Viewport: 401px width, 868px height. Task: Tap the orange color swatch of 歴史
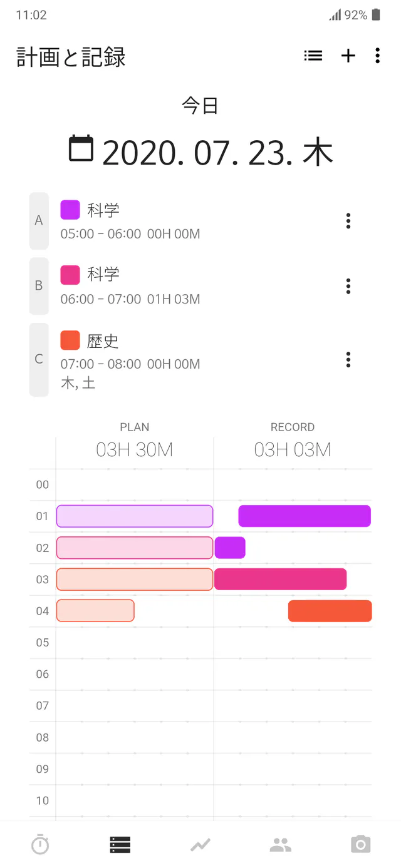tap(70, 340)
